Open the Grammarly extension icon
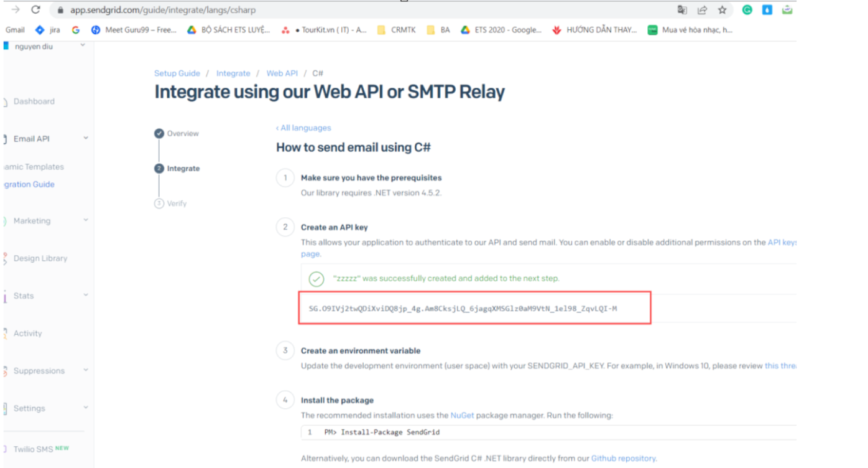This screenshot has width=868, height=468. pos(747,10)
